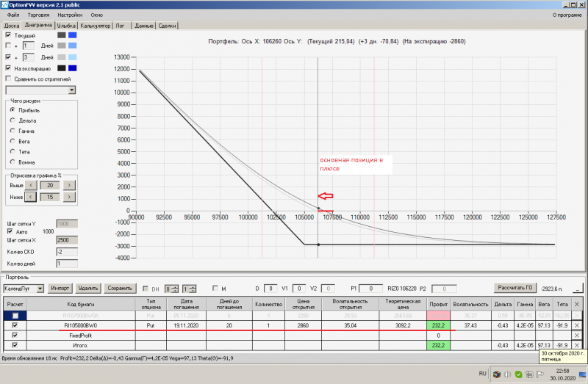This screenshot has height=384, width=588.
Task: Open the Настройки menu
Action: pyautogui.click(x=70, y=15)
